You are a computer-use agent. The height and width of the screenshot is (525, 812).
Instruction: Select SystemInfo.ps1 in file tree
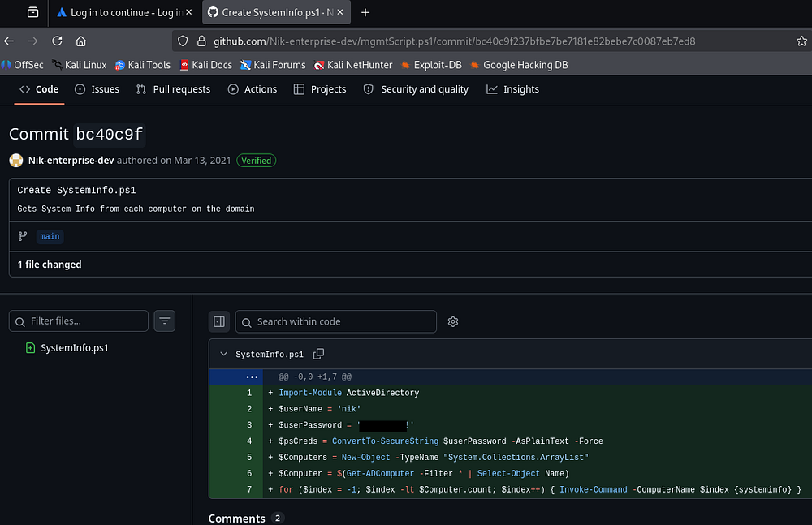74,348
